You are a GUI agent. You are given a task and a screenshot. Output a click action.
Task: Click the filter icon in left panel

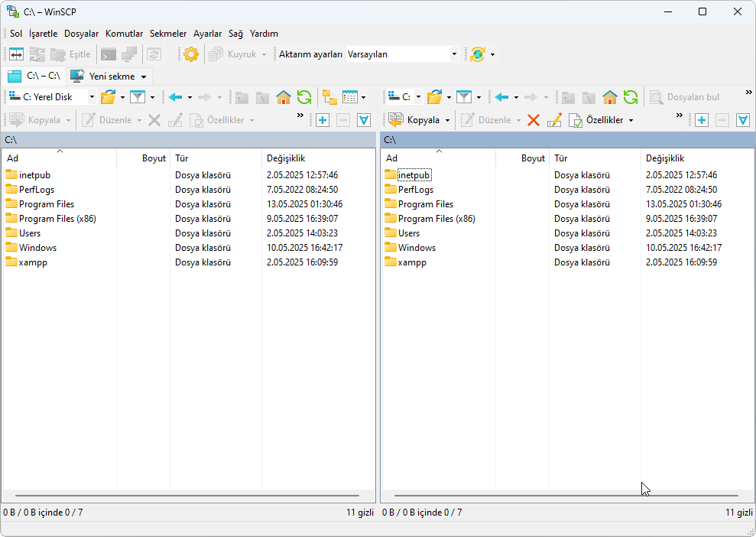[138, 97]
